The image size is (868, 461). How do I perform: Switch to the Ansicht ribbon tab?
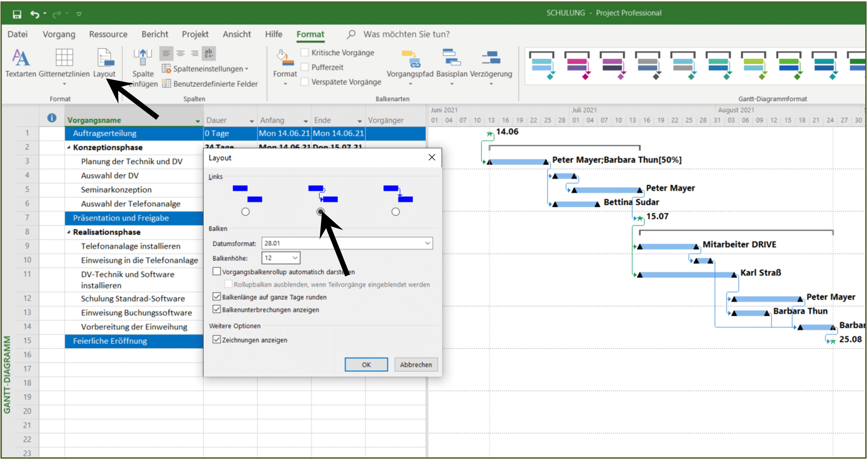pyautogui.click(x=237, y=34)
